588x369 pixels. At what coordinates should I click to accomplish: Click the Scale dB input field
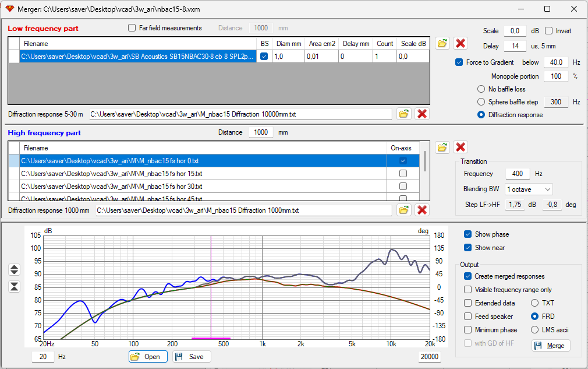[515, 31]
